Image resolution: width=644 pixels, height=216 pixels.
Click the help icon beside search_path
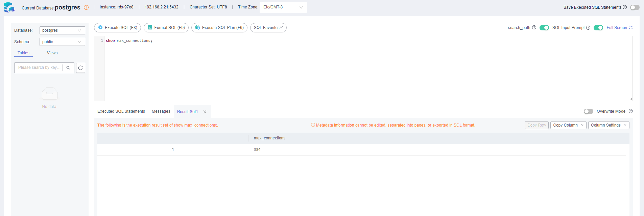tap(534, 28)
